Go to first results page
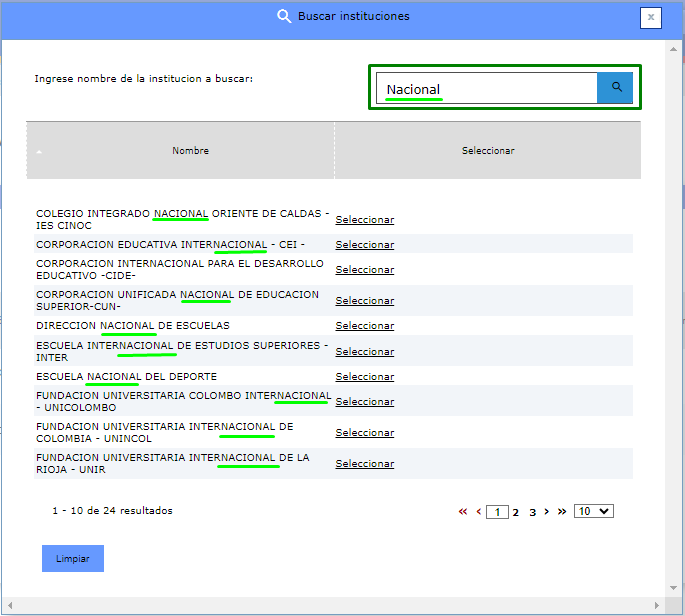This screenshot has width=685, height=616. (x=463, y=511)
